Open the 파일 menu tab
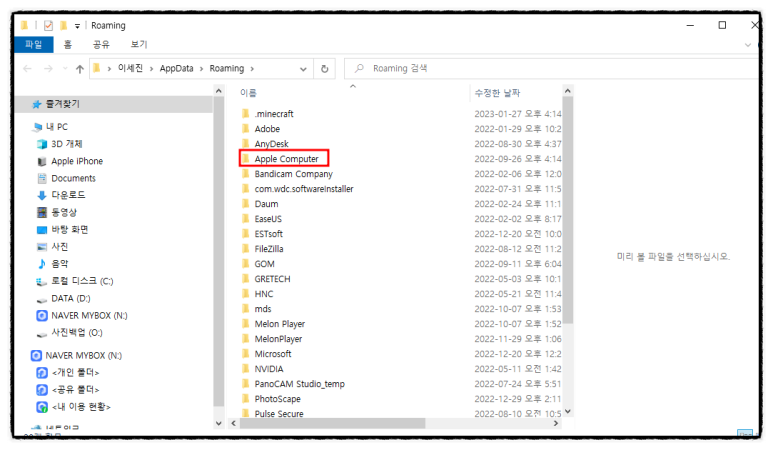773x450 pixels. click(33, 44)
